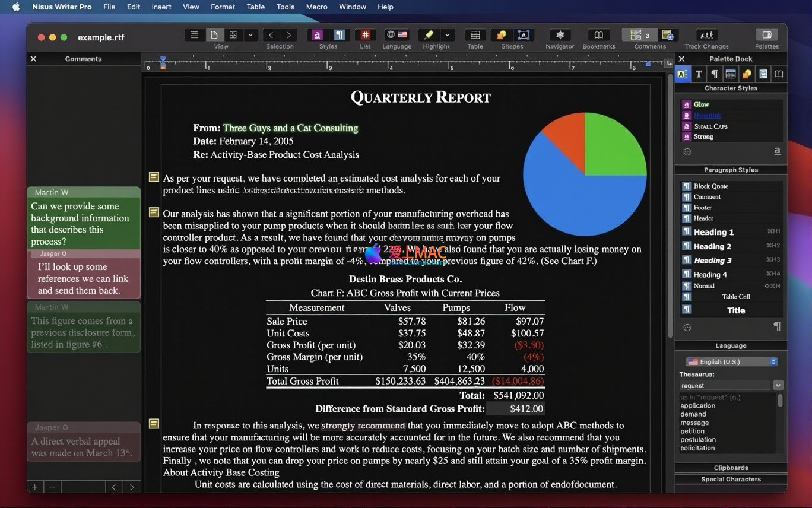Click first comment note icon in document margin

[x=154, y=177]
